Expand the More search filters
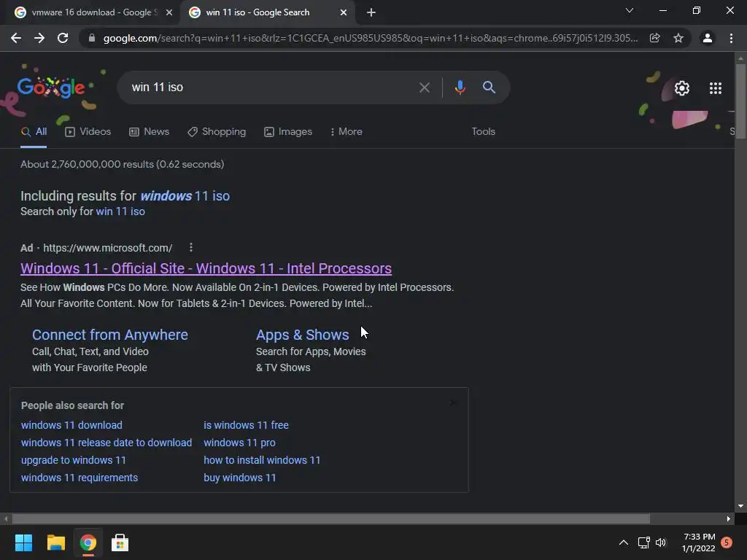 [346, 132]
